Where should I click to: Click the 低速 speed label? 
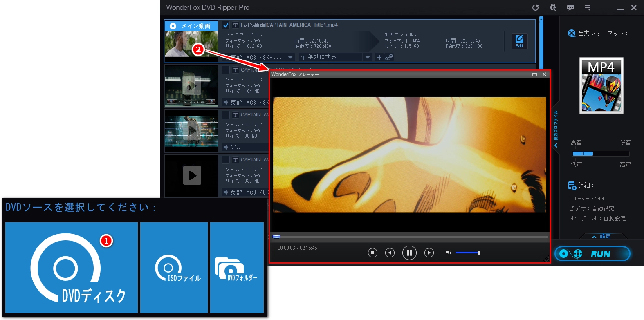pyautogui.click(x=576, y=165)
